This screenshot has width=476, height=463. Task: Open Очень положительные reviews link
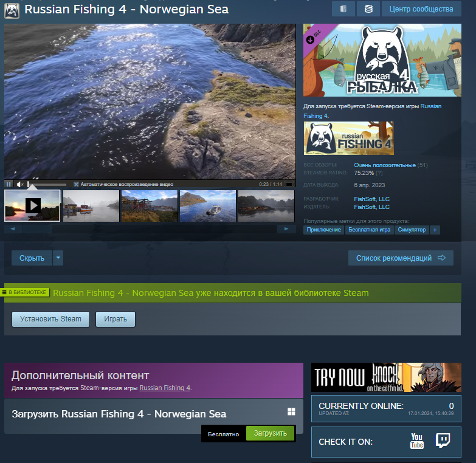click(385, 165)
